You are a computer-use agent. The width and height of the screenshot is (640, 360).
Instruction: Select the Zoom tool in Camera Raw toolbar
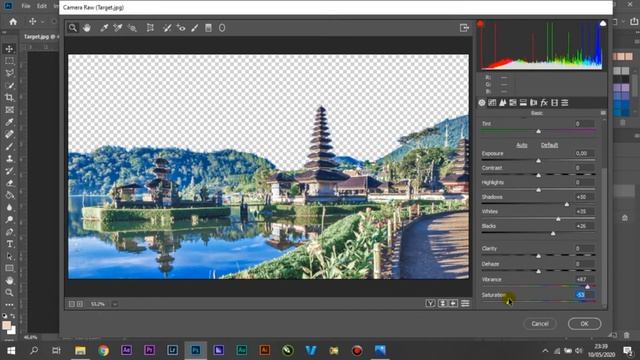(x=73, y=28)
